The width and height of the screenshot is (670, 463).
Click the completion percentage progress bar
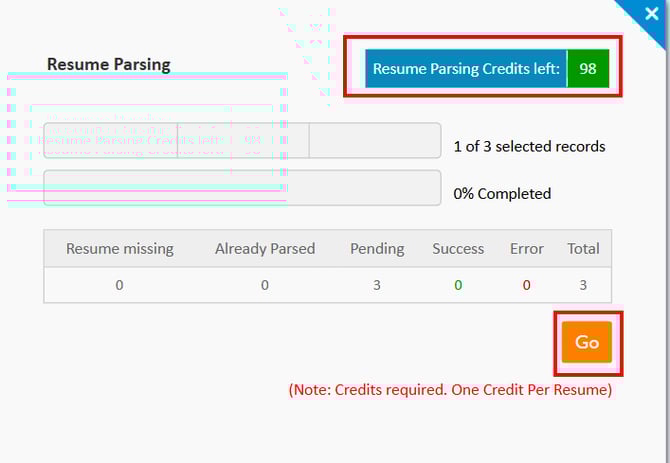[242, 188]
